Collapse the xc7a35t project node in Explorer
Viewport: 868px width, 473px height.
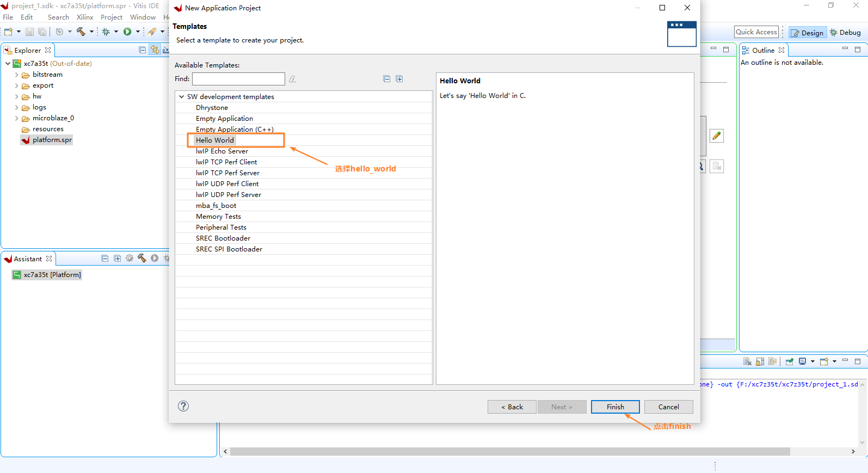8,63
